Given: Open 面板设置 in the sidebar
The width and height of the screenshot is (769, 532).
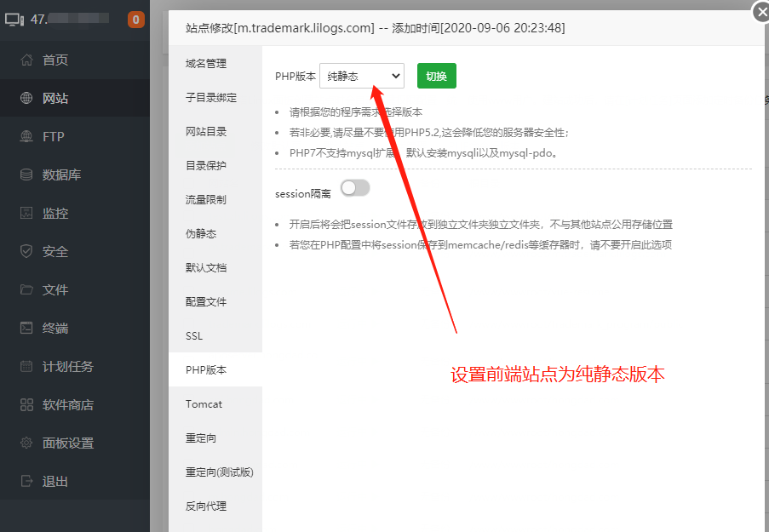Looking at the screenshot, I should point(68,443).
